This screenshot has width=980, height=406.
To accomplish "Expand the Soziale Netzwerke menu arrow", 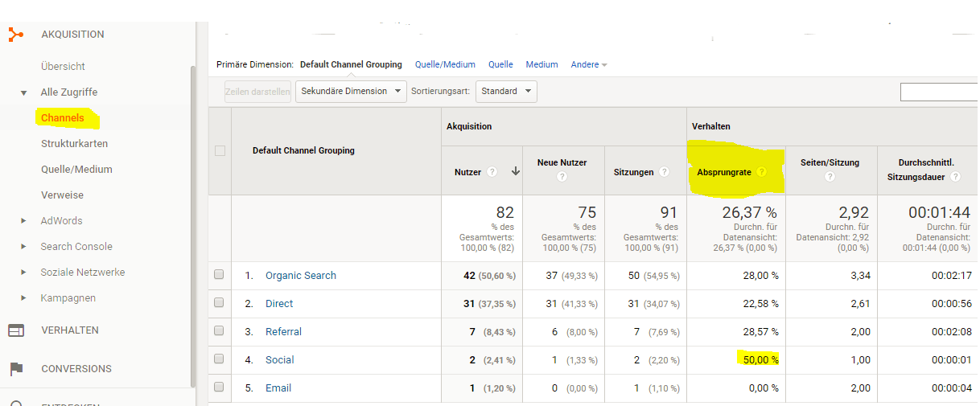I will (x=24, y=273).
